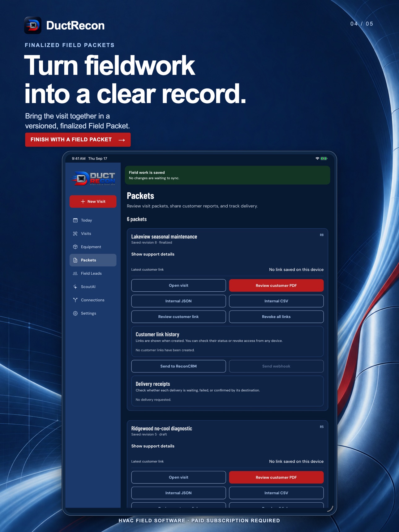The height and width of the screenshot is (532, 399).
Task: Click the DuctRecon sidebar logo
Action: click(93, 178)
